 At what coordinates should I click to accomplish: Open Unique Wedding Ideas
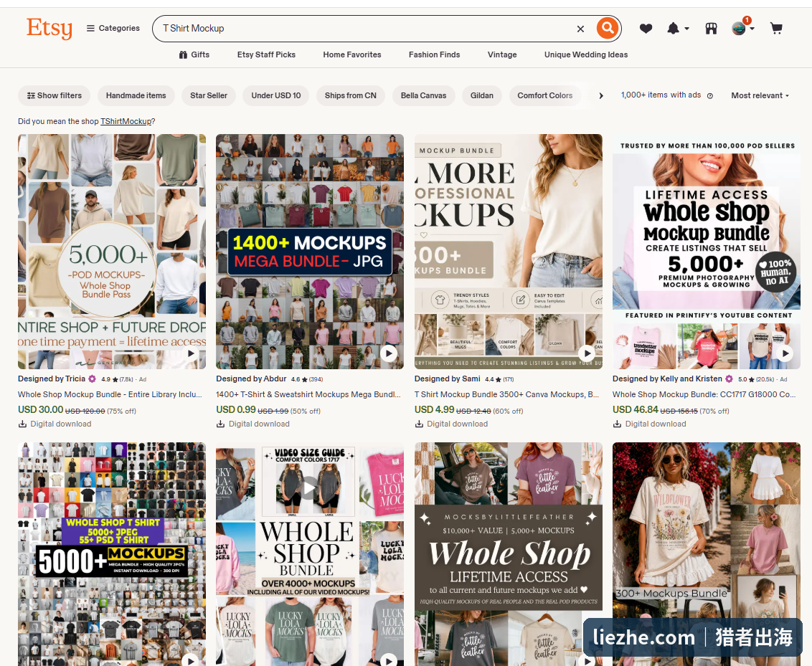point(586,54)
